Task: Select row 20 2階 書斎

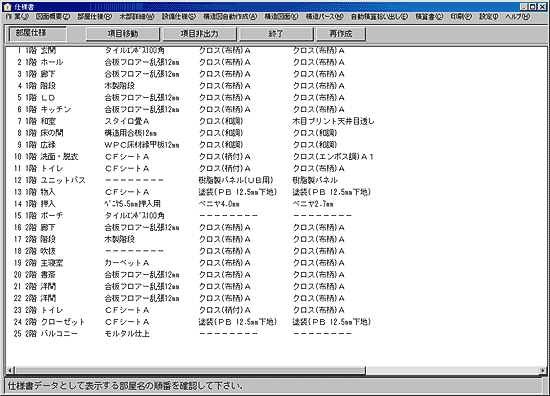Action: [179, 275]
